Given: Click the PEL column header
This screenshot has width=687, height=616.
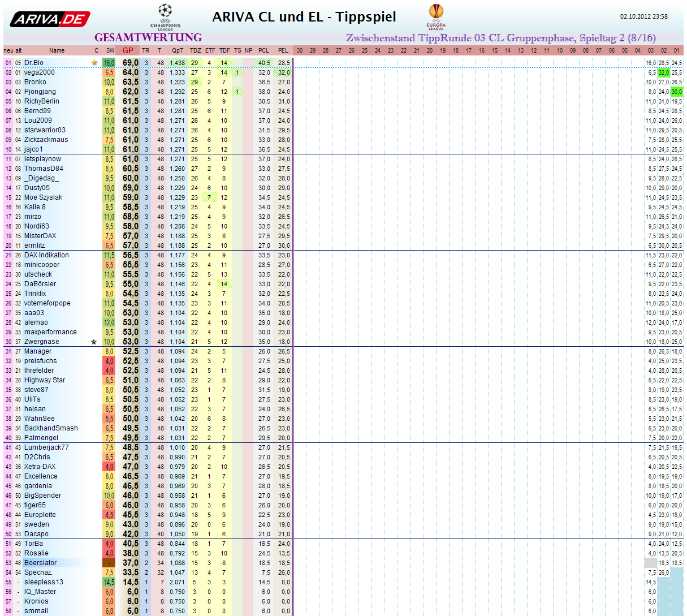Looking at the screenshot, I should [x=283, y=50].
